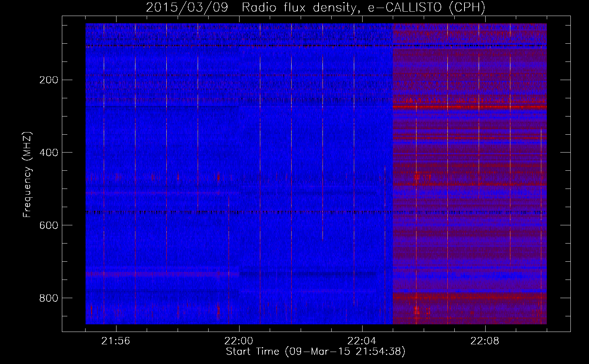Viewport: 589px width, 364px height.
Task: Click the 22:00 time tick label
Action: tap(239, 341)
